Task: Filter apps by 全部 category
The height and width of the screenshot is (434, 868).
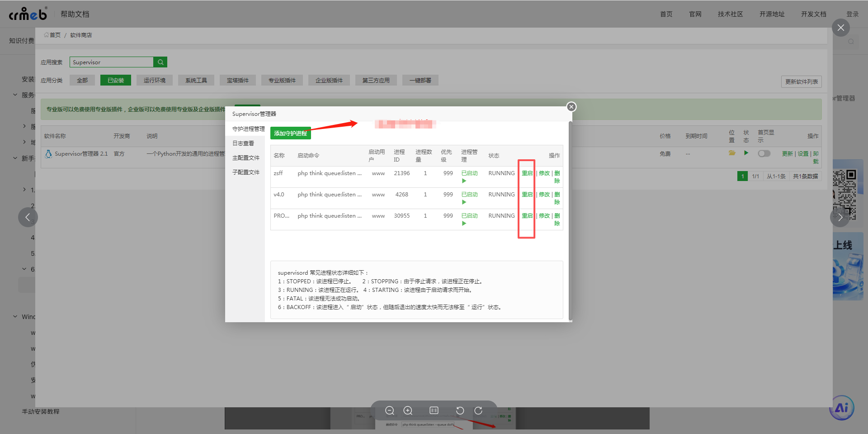Action: [82, 80]
